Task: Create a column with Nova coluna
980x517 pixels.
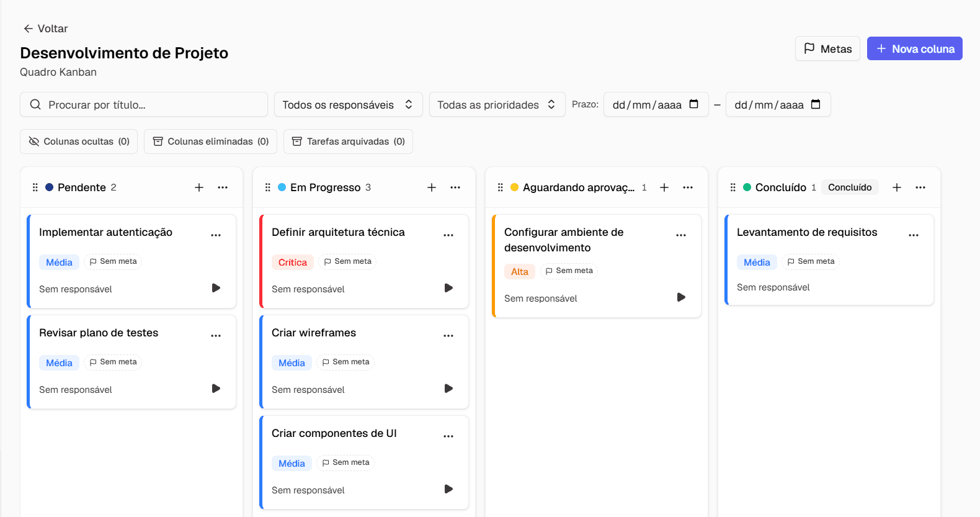Action: 915,48
